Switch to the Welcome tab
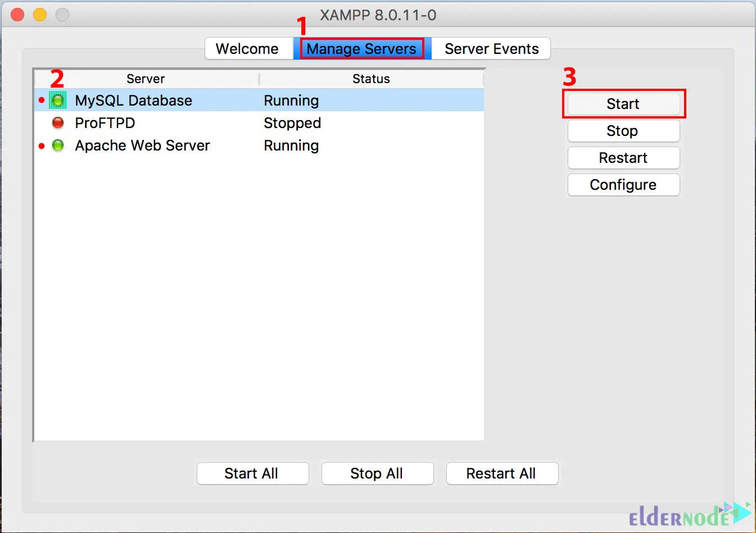Screen dimensions: 756x533 [x=248, y=49]
